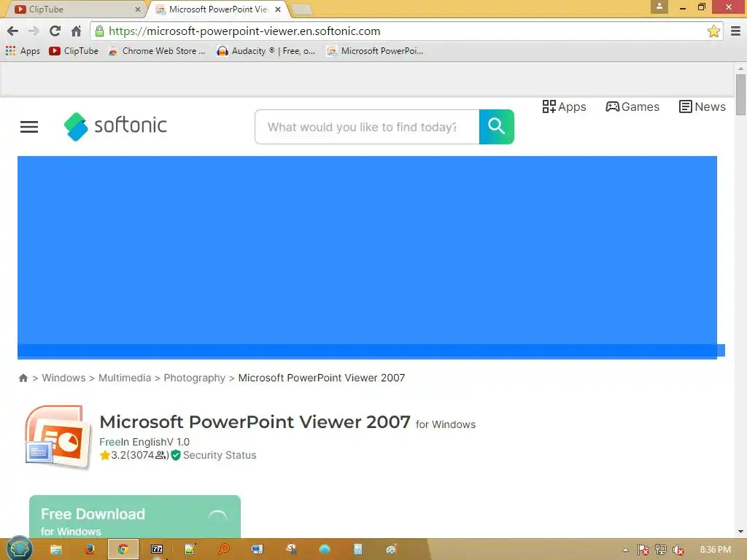
Task: Go to the Multimedia breadcrumb
Action: [124, 378]
